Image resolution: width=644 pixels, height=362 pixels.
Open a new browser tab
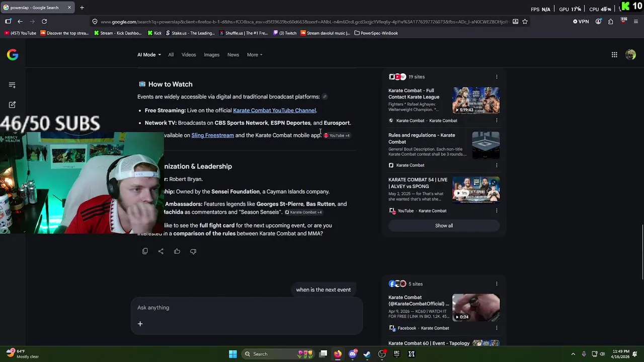[x=82, y=8]
